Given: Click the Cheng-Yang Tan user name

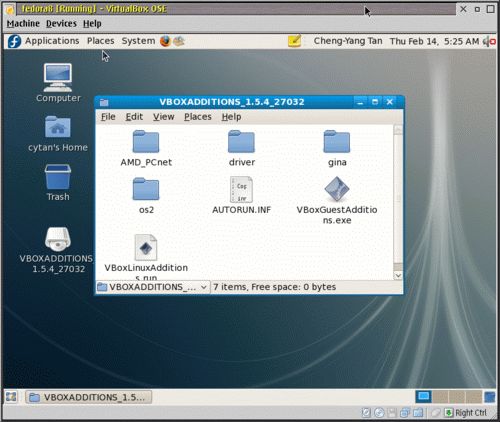Looking at the screenshot, I should [x=348, y=41].
